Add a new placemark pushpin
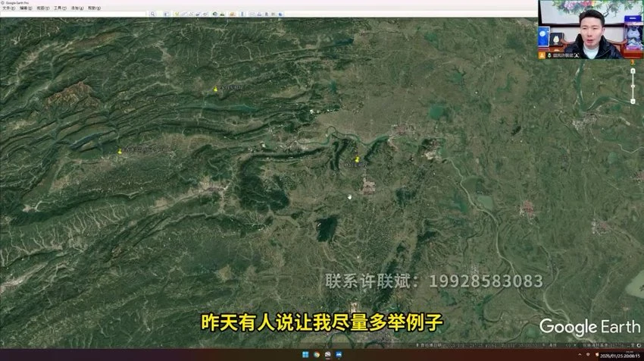The width and height of the screenshot is (644, 361). 176,14
